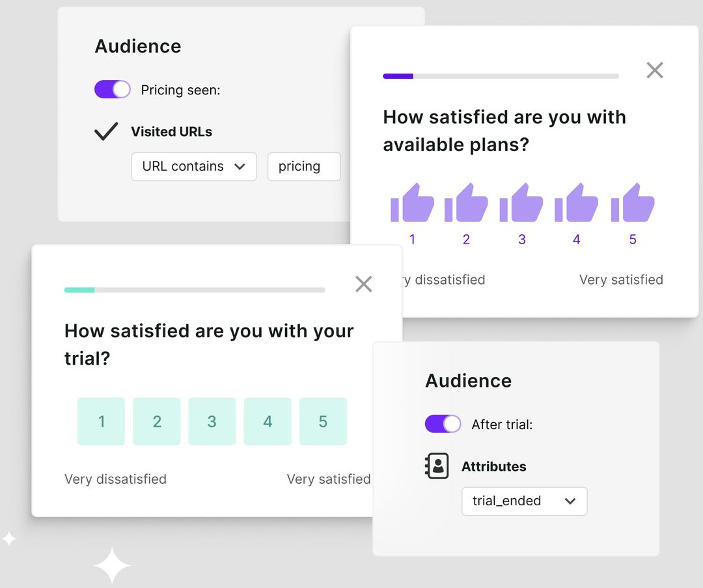Disable the After trial toggle
This screenshot has height=588, width=703.
click(x=443, y=424)
